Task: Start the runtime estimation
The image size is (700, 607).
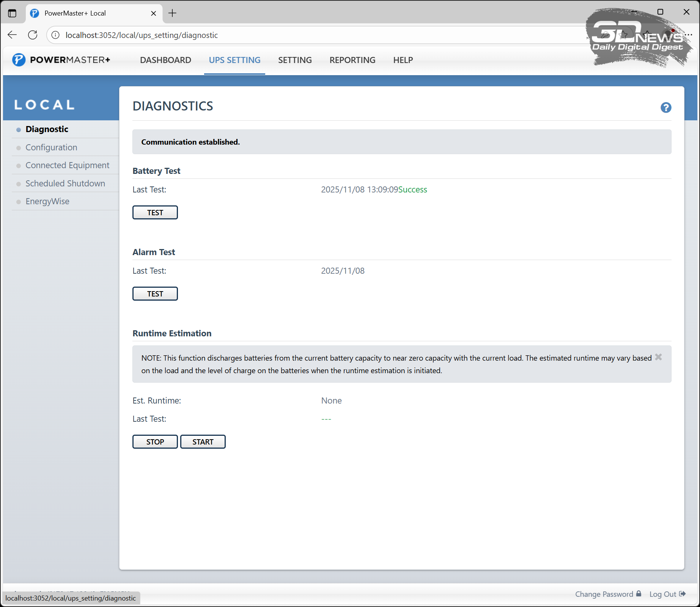Action: pos(203,442)
